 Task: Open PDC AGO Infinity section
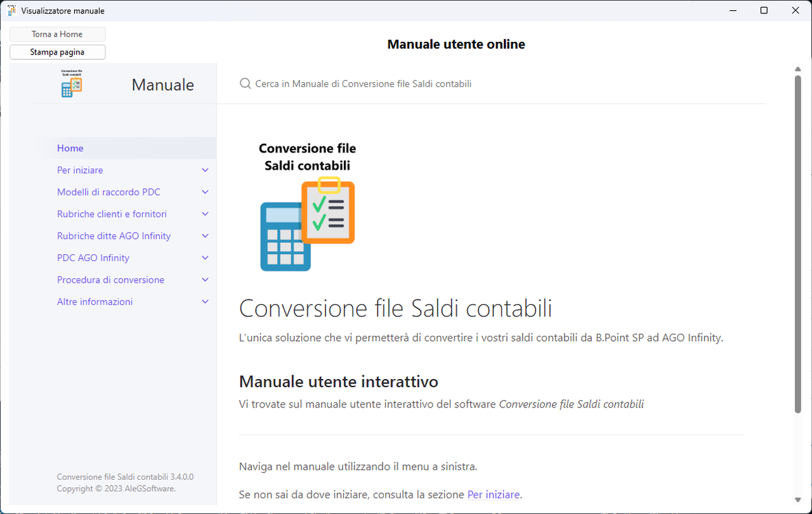point(93,258)
